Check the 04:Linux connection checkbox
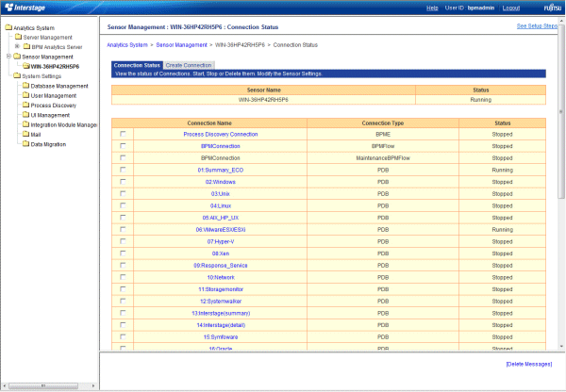Image resolution: width=566 pixels, height=392 pixels. click(x=123, y=205)
